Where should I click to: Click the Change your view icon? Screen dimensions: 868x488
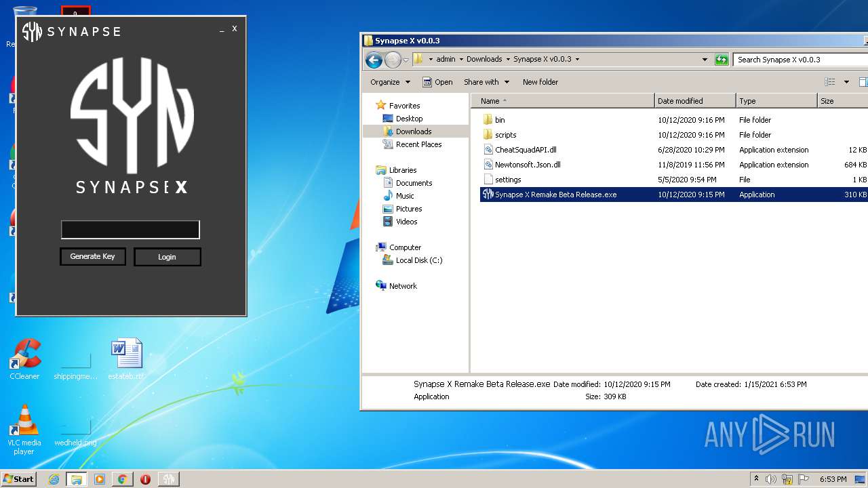pyautogui.click(x=830, y=82)
